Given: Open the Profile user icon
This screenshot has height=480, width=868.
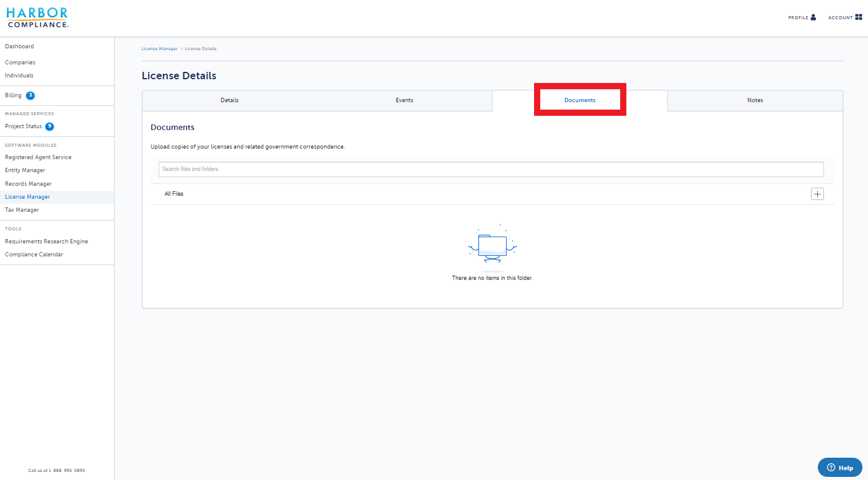Looking at the screenshot, I should tap(813, 17).
